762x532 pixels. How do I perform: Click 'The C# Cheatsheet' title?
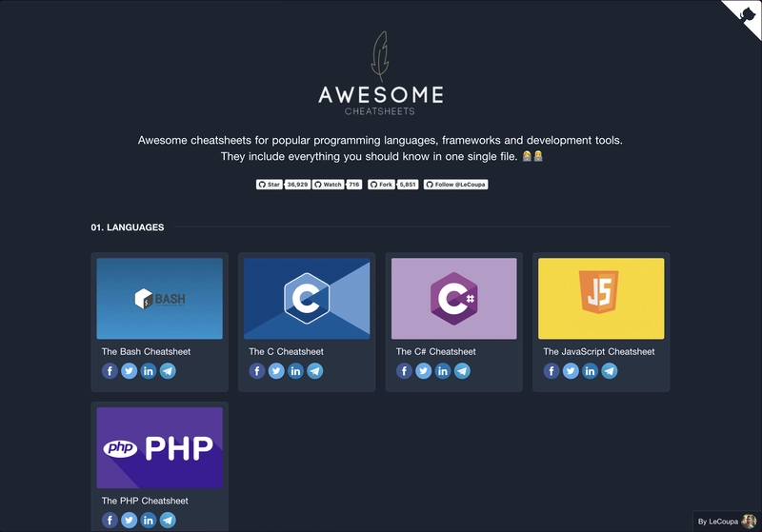[435, 351]
